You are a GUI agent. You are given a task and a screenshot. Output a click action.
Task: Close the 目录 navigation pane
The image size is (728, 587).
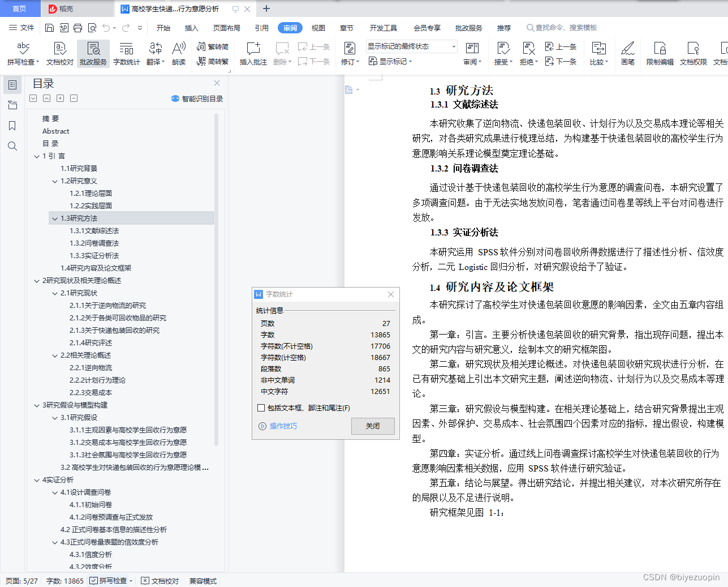pos(217,83)
